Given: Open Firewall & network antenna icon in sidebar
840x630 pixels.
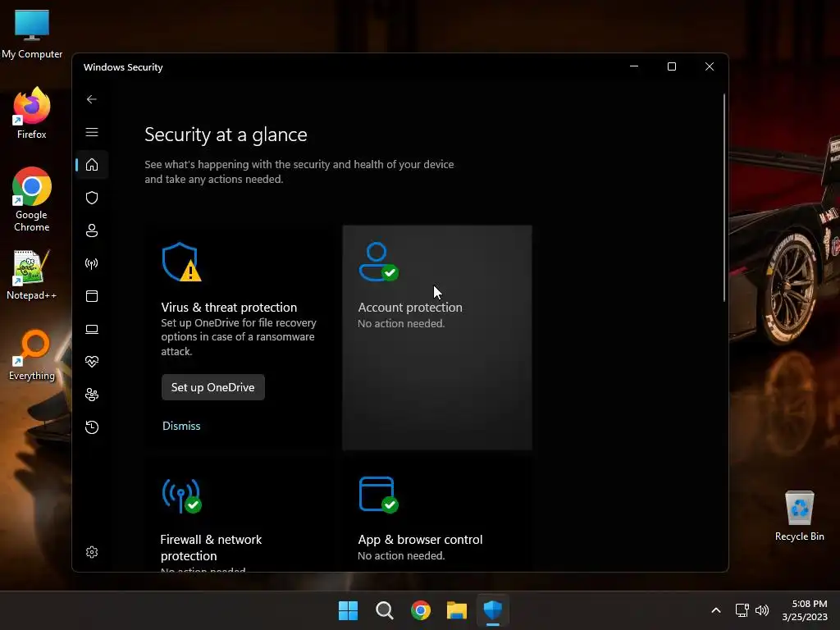Looking at the screenshot, I should (92, 263).
